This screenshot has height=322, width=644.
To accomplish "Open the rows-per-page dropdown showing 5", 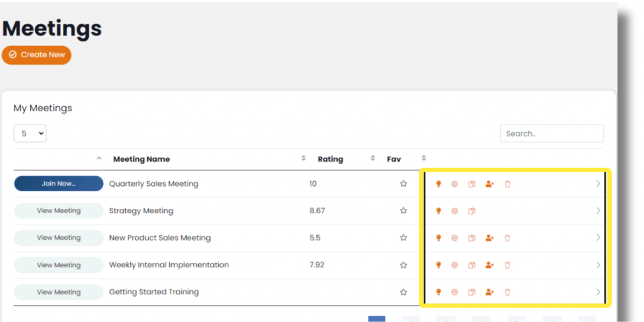I will pos(30,133).
